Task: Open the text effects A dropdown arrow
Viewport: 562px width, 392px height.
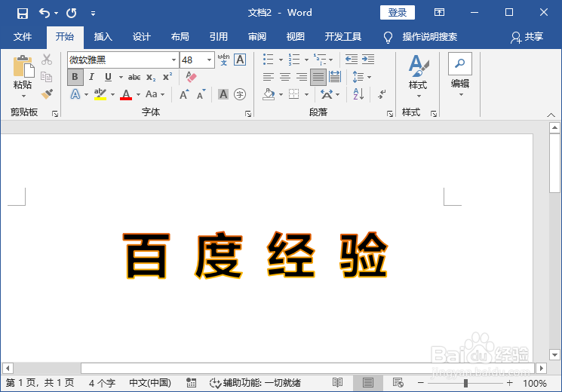Action: coord(86,94)
